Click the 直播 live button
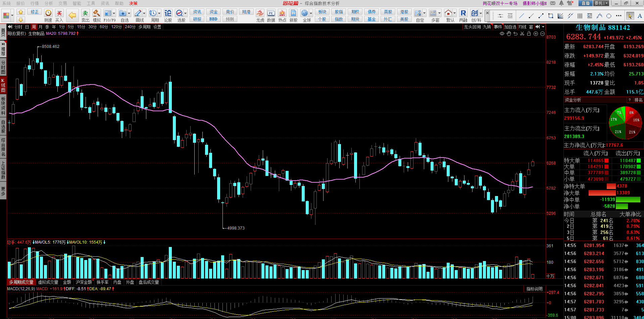The height and width of the screenshot is (319, 644). [x=585, y=3]
